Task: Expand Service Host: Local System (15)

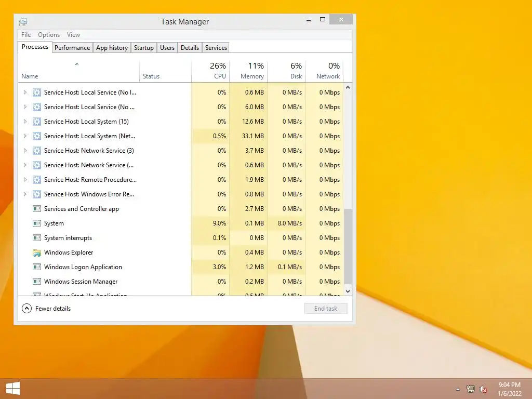Action: [x=25, y=122]
